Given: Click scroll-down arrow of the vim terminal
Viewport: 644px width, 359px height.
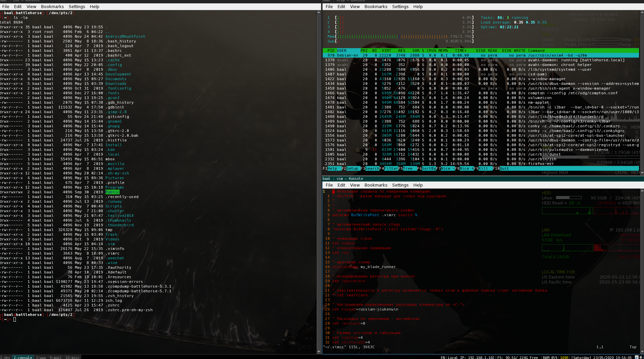Looking at the screenshot, I should 642,352.
